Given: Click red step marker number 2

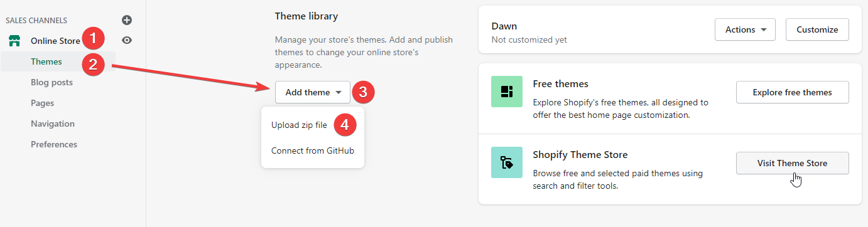Looking at the screenshot, I should [x=93, y=63].
